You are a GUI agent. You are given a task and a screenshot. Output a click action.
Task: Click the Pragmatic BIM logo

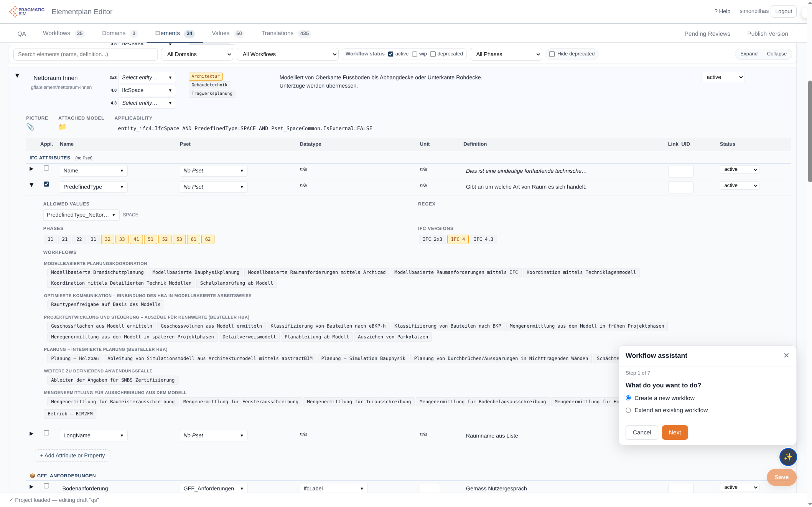27,11
